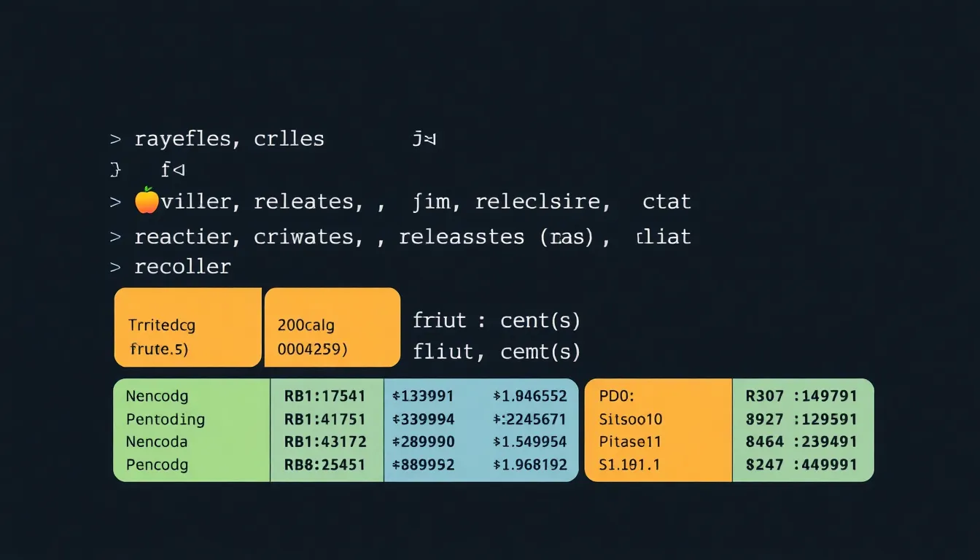Click the 1.846552 value in blue column
This screenshot has width=980, height=560.
[x=530, y=397]
